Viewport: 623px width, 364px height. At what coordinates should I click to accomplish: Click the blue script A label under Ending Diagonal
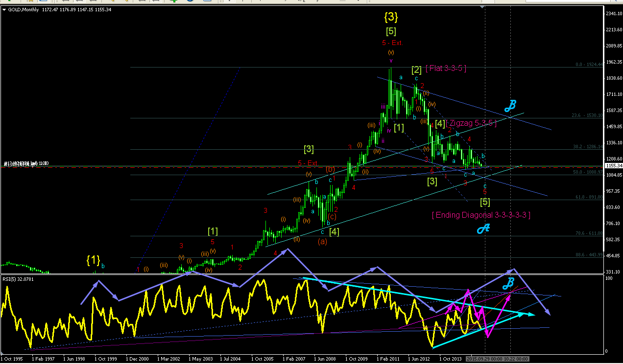(x=484, y=228)
